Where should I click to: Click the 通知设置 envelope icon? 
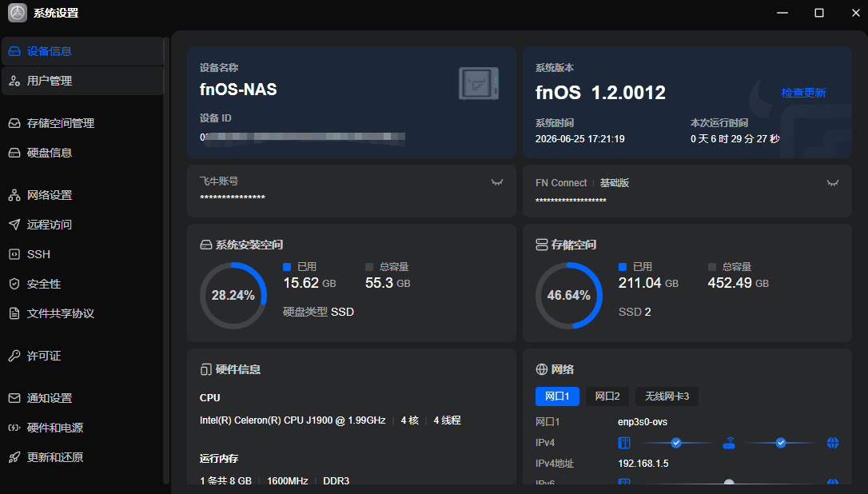pyautogui.click(x=14, y=398)
